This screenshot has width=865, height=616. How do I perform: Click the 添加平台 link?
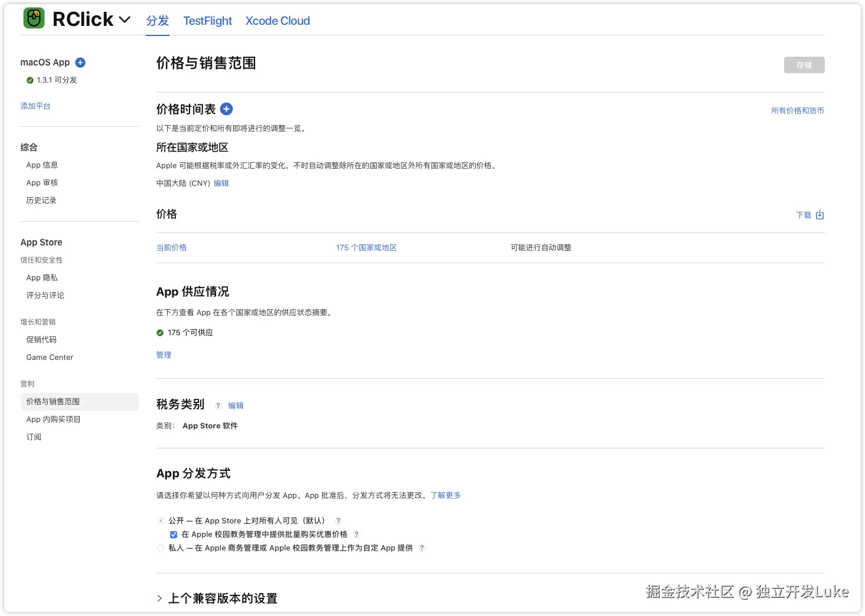coord(35,106)
